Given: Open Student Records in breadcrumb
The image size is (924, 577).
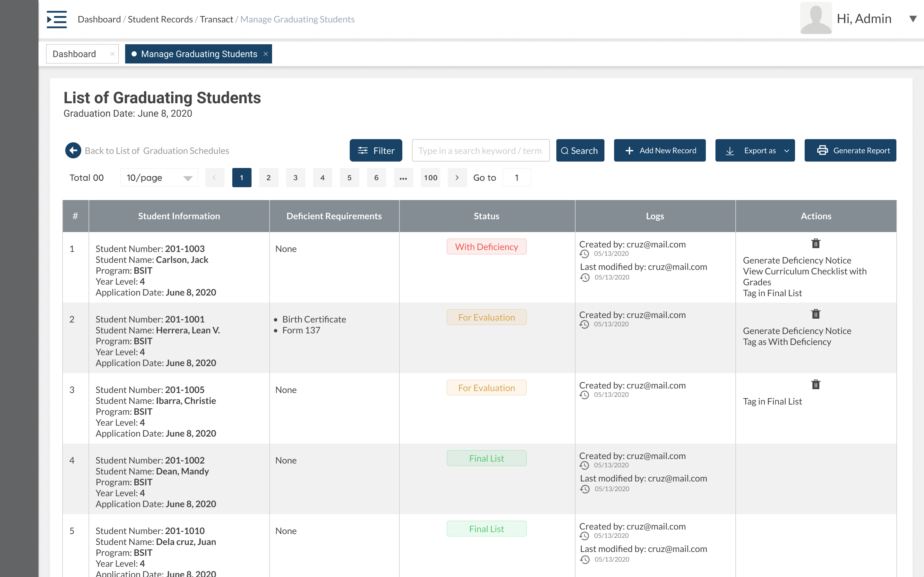Looking at the screenshot, I should (x=160, y=19).
